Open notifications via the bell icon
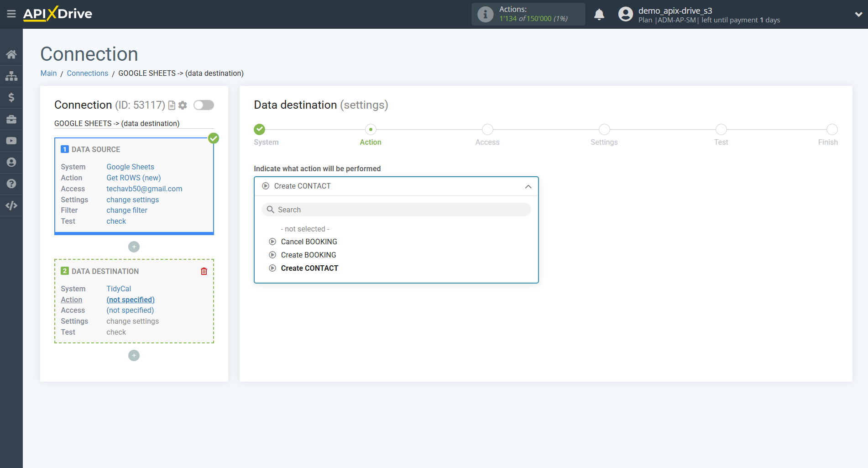The width and height of the screenshot is (868, 468). point(599,14)
